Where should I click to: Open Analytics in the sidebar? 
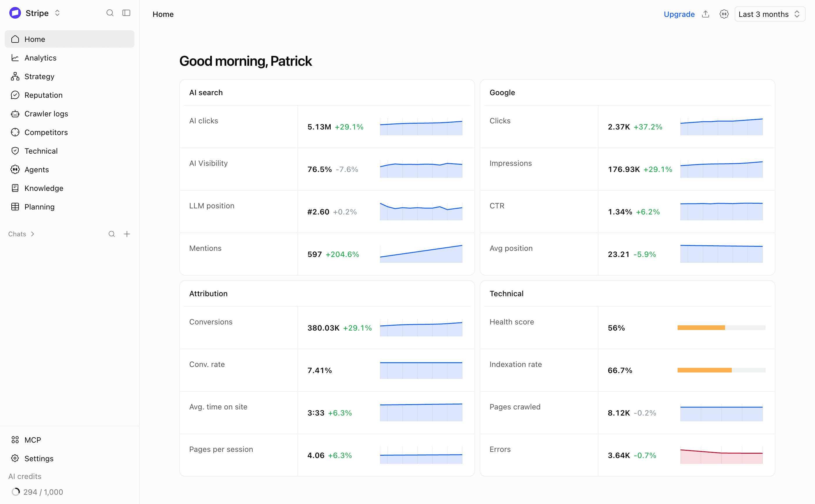pos(69,58)
